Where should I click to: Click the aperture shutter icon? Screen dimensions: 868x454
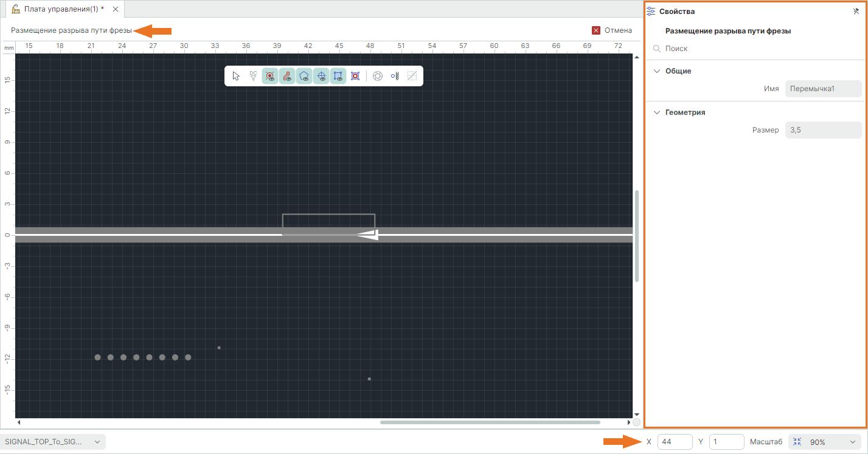click(x=378, y=76)
